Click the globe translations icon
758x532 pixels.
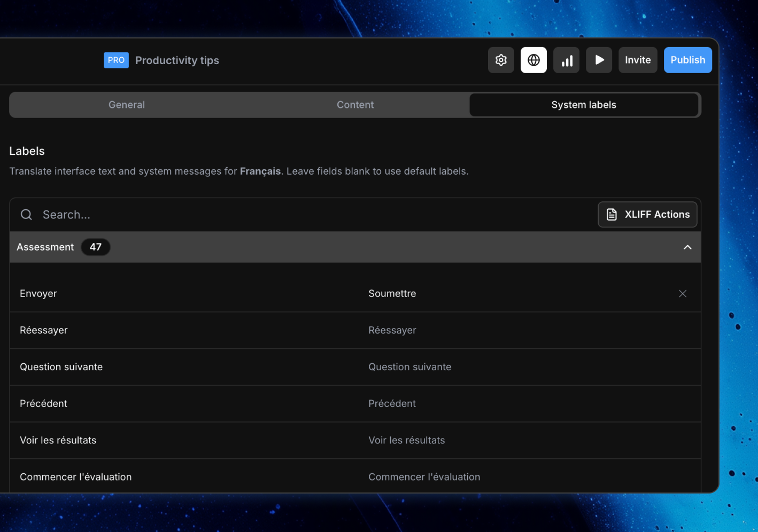(x=533, y=60)
